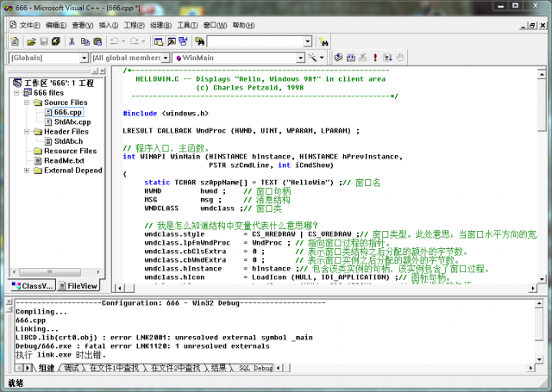Collapse the Source Files folder
552x392 pixels.
point(27,103)
